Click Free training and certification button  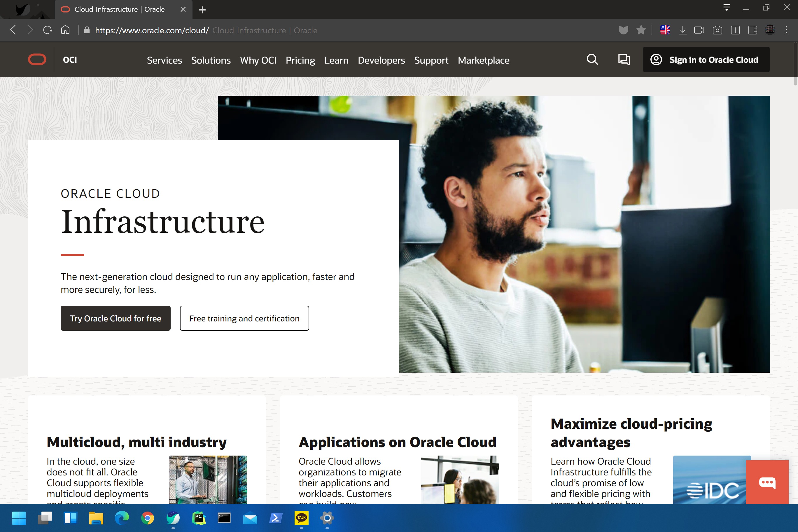click(244, 318)
